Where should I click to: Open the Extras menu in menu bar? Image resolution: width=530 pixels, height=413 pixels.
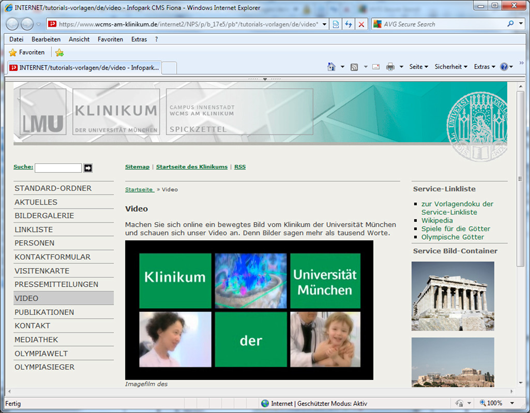(139, 39)
